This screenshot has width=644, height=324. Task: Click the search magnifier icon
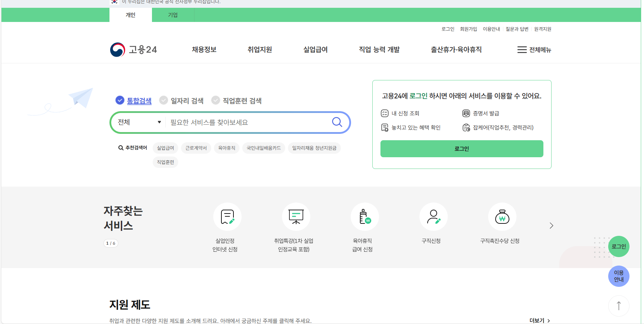[337, 122]
